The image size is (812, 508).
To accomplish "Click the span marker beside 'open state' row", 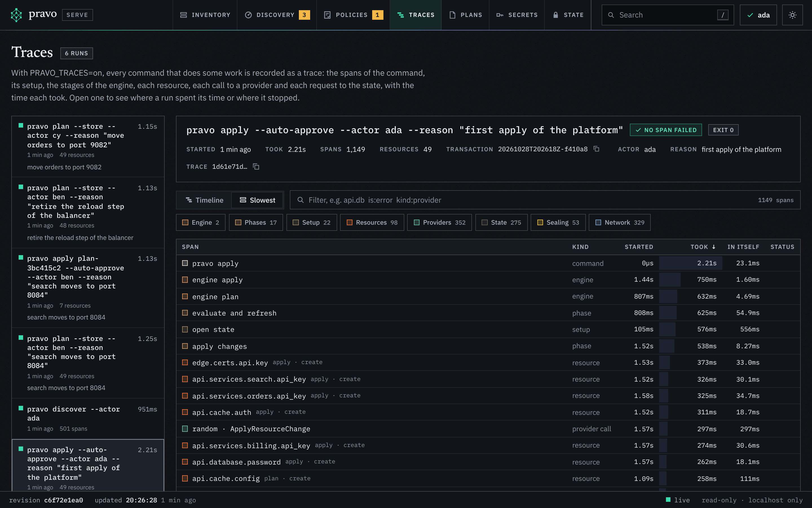I will point(185,329).
